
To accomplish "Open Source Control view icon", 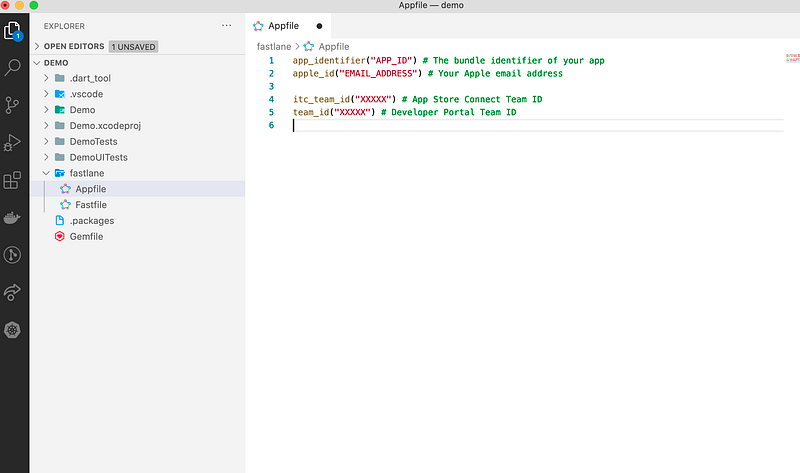I will pos(12,105).
